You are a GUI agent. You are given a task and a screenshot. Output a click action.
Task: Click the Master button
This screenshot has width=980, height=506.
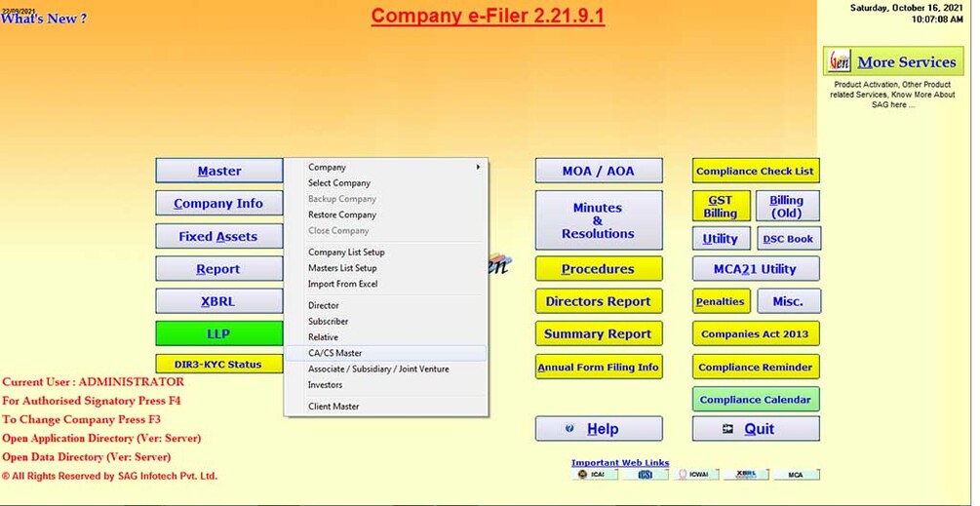pyautogui.click(x=219, y=171)
